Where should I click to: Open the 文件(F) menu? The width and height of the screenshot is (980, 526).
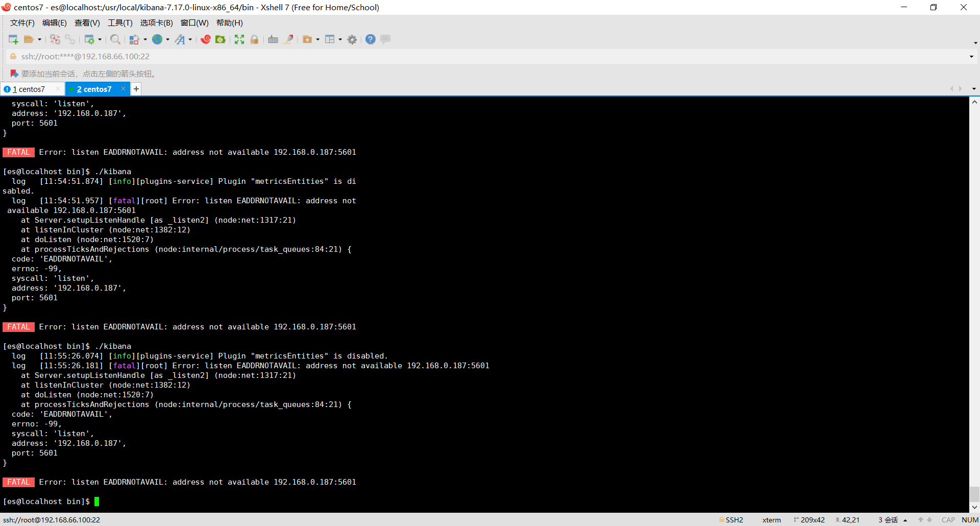coord(22,23)
